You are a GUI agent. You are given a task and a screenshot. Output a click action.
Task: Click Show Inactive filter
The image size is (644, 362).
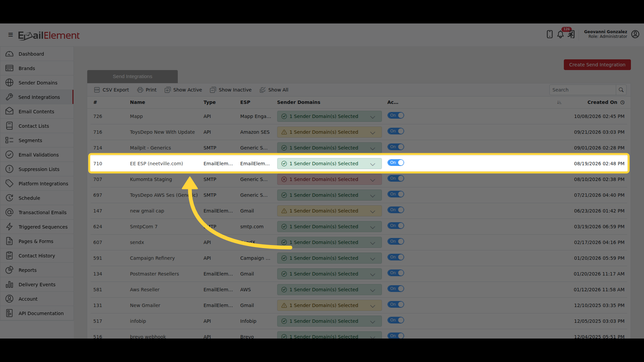pos(231,90)
